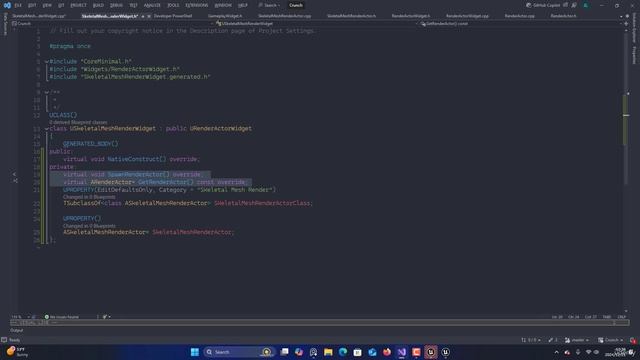Open Microsoft Edge from taskbar

[343, 352]
